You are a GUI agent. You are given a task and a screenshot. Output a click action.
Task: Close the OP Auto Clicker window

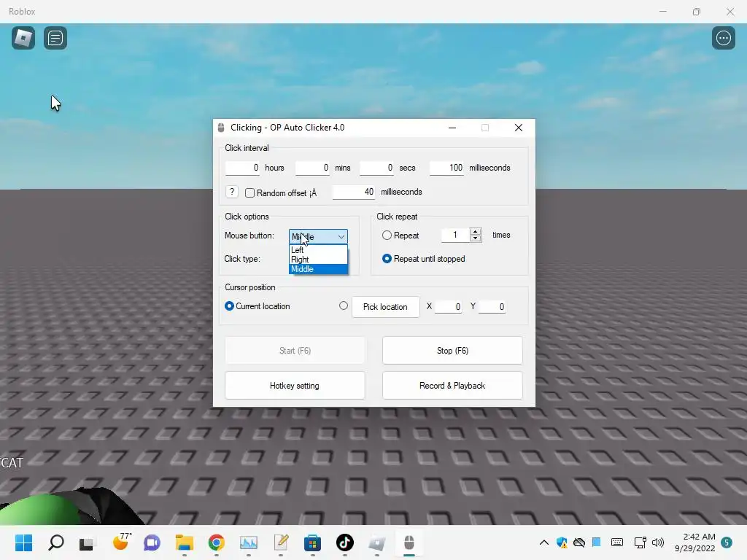[x=519, y=128]
